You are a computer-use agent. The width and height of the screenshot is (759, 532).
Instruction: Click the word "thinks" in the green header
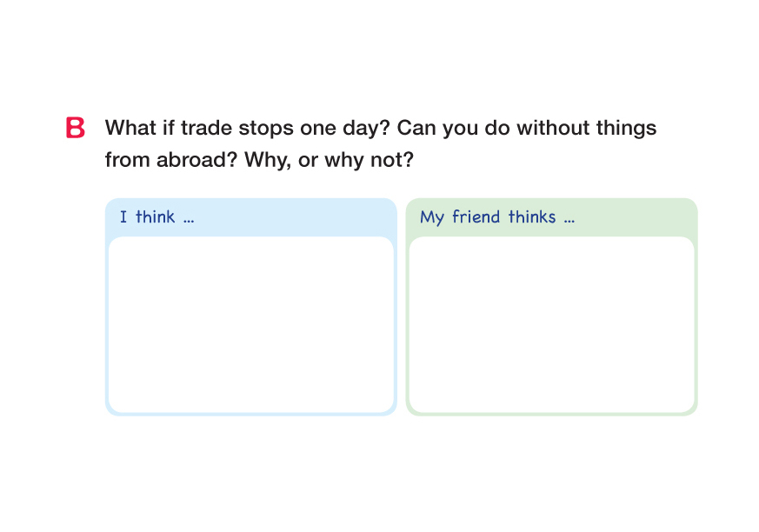pyautogui.click(x=532, y=217)
